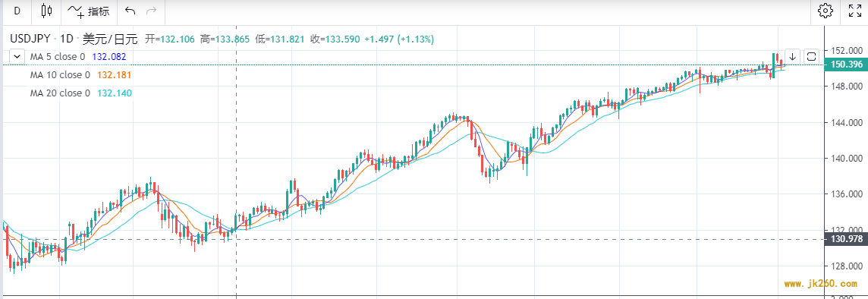This screenshot has width=868, height=299.
Task: Click the MA 10 value 132.181
Action: click(114, 74)
